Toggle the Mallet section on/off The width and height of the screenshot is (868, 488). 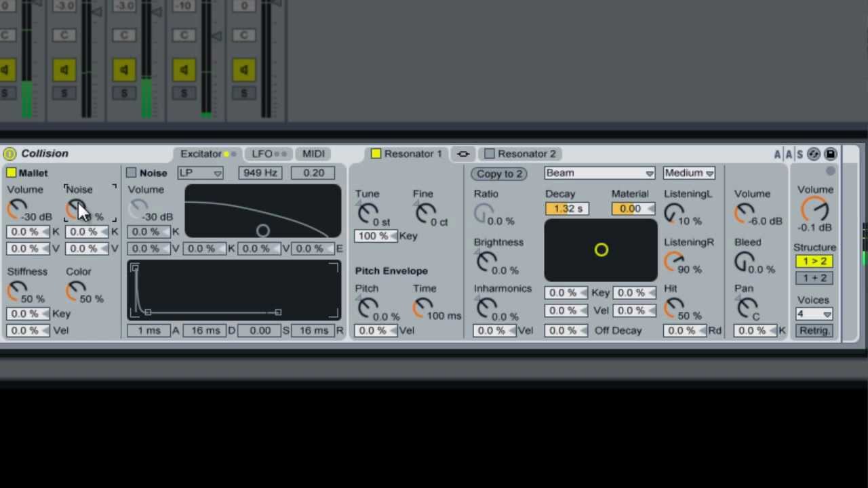tap(11, 173)
